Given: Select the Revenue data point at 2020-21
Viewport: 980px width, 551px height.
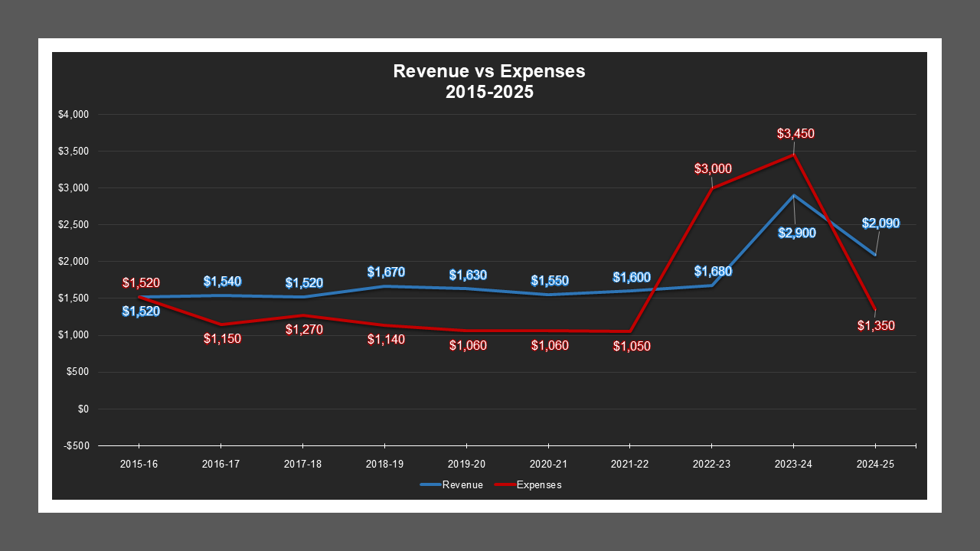Looking at the screenshot, I should [548, 294].
